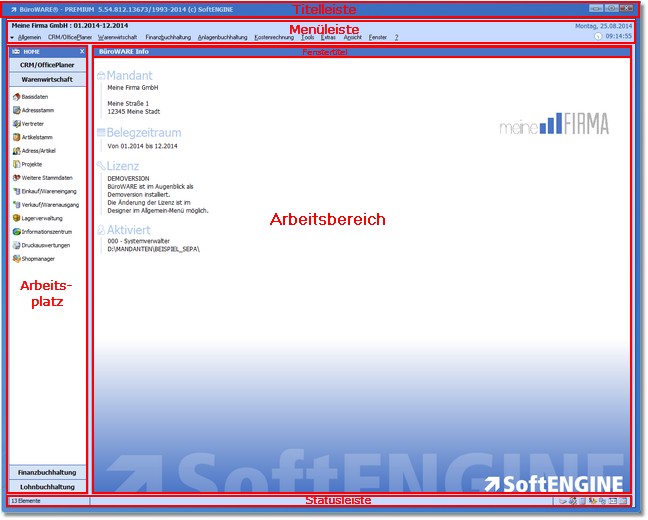Open the Allgemein menu
The height and width of the screenshot is (520, 648).
pos(30,37)
